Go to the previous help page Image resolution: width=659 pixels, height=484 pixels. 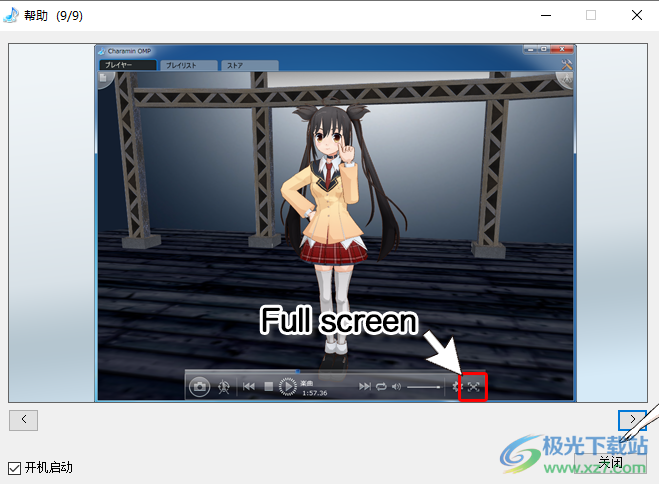24,420
